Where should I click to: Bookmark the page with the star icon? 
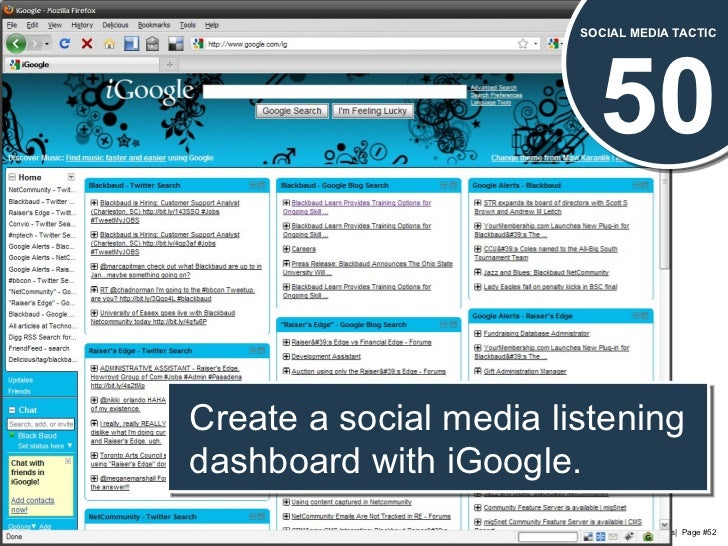pos(523,44)
